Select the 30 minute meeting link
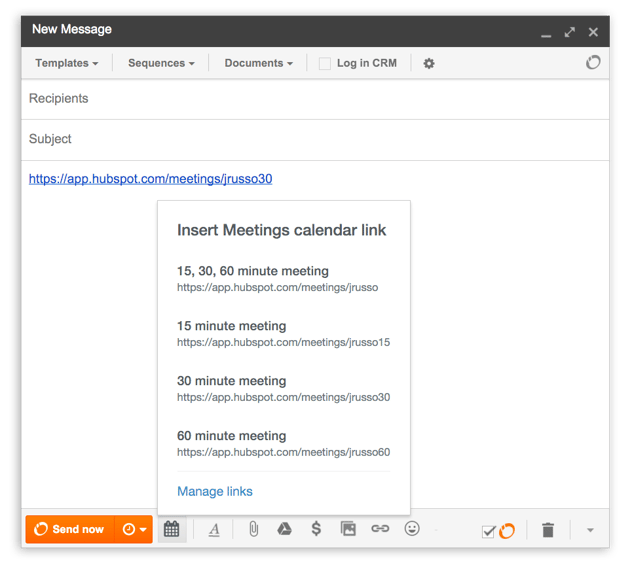Image resolution: width=632 pixels, height=567 pixels. pos(232,381)
